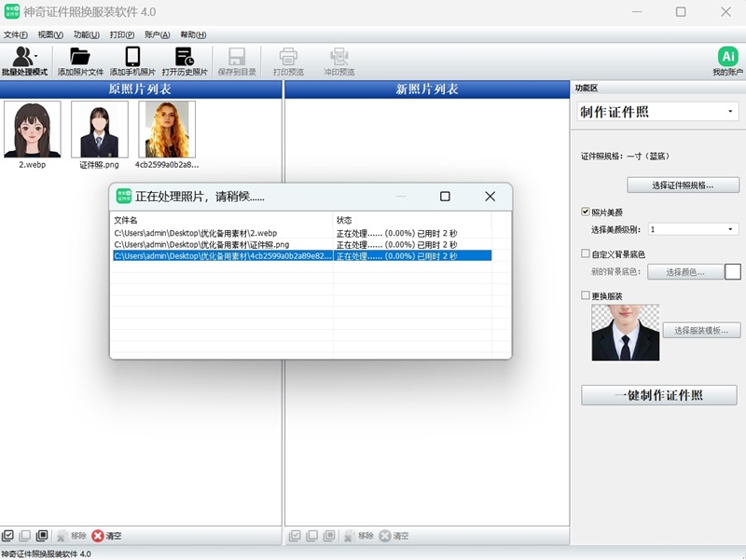This screenshot has width=746, height=560.
Task: Open the AI my account icon
Action: 727,56
